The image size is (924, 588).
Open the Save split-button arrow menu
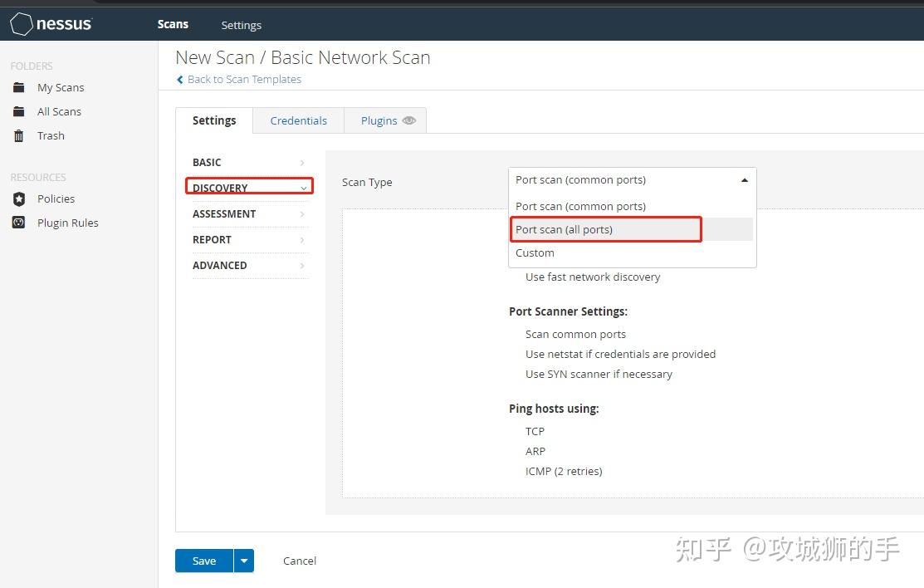click(243, 561)
